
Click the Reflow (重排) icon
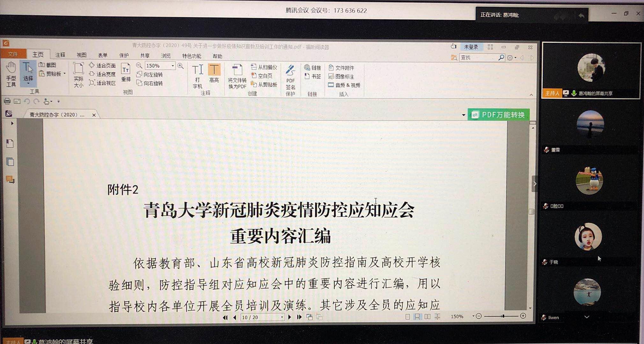pyautogui.click(x=126, y=73)
